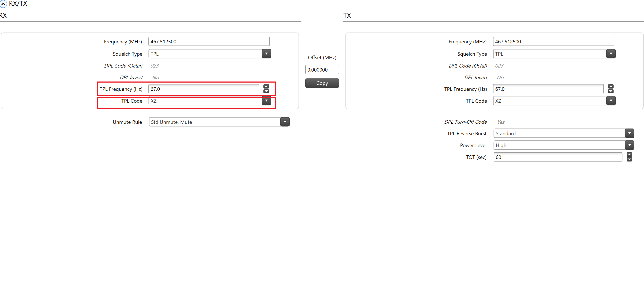Open the Power Level dropdown
644x304 pixels.
(x=629, y=145)
